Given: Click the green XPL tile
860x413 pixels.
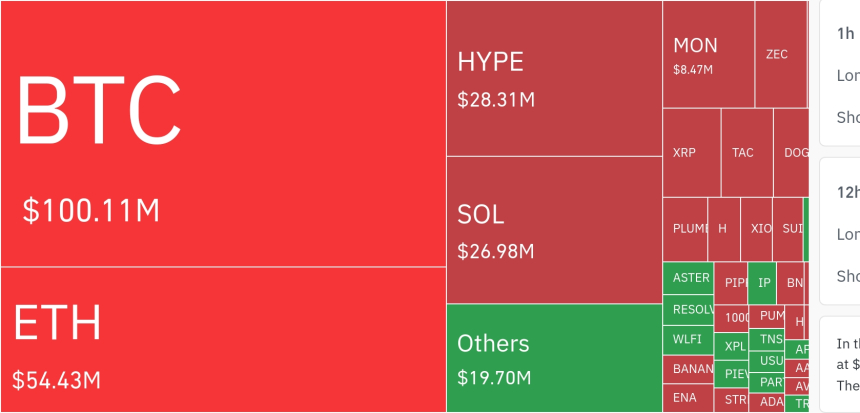Looking at the screenshot, I should (735, 347).
